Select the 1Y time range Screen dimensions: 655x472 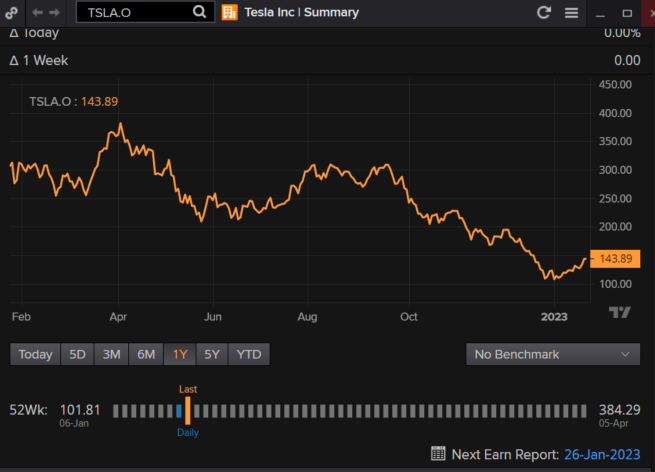tap(180, 354)
